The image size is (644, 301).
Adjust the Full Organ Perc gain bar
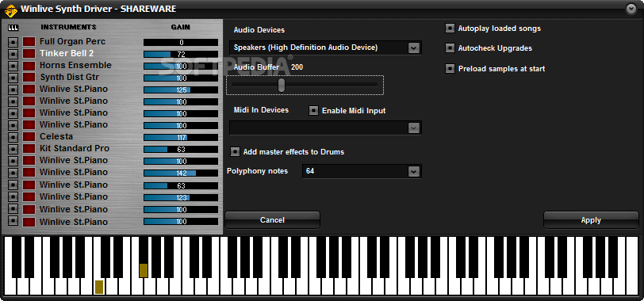(x=181, y=42)
